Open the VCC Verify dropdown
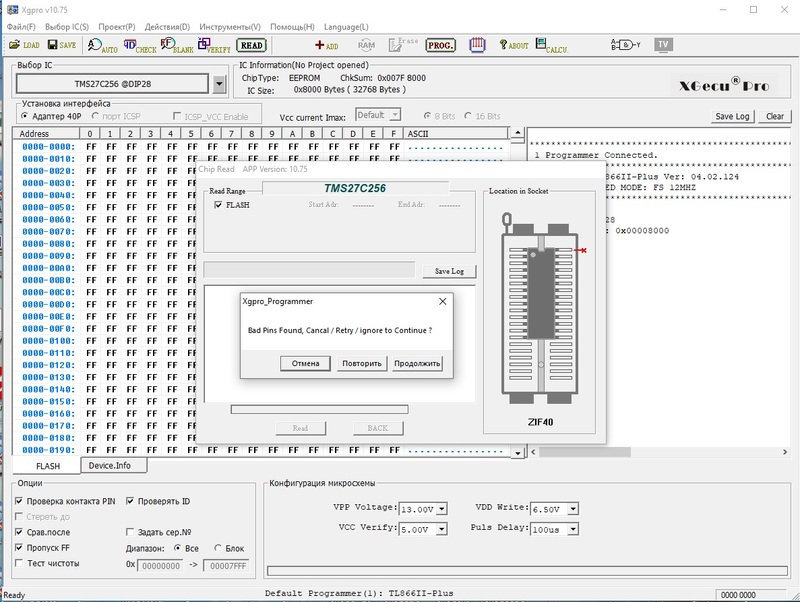The height and width of the screenshot is (602, 800). 442,530
